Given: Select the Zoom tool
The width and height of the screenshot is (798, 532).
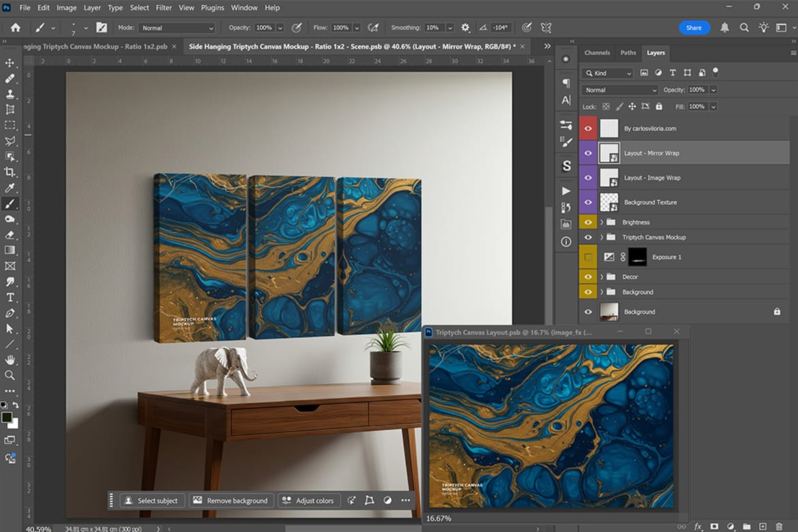Looking at the screenshot, I should pos(10,376).
